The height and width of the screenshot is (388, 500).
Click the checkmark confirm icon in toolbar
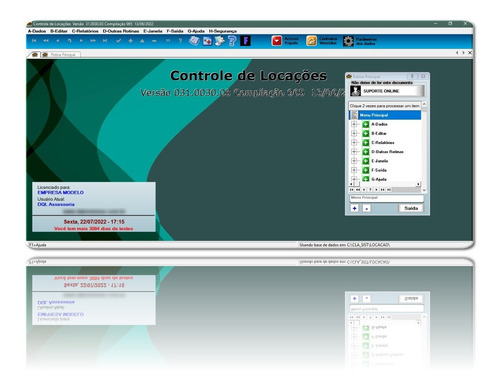pos(118,41)
